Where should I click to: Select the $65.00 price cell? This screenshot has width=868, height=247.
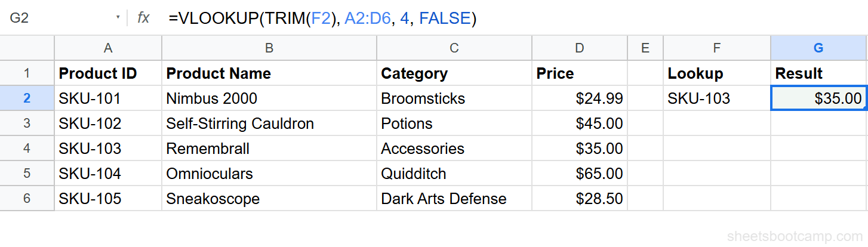[x=580, y=174]
